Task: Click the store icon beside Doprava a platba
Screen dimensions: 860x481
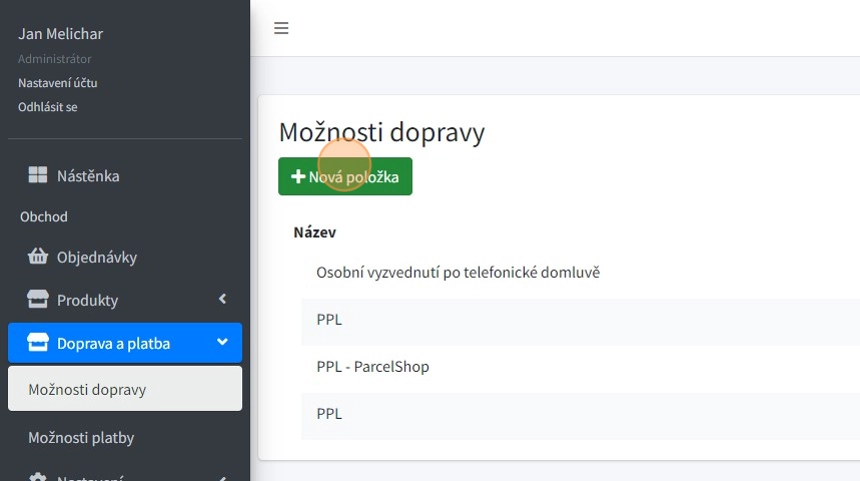Action: click(x=38, y=343)
